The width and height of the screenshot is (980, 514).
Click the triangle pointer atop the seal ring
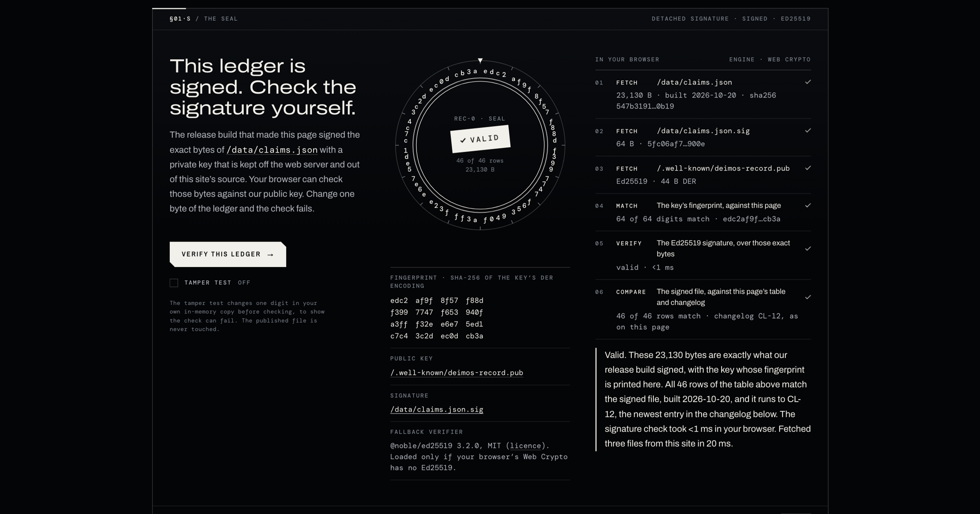(480, 60)
